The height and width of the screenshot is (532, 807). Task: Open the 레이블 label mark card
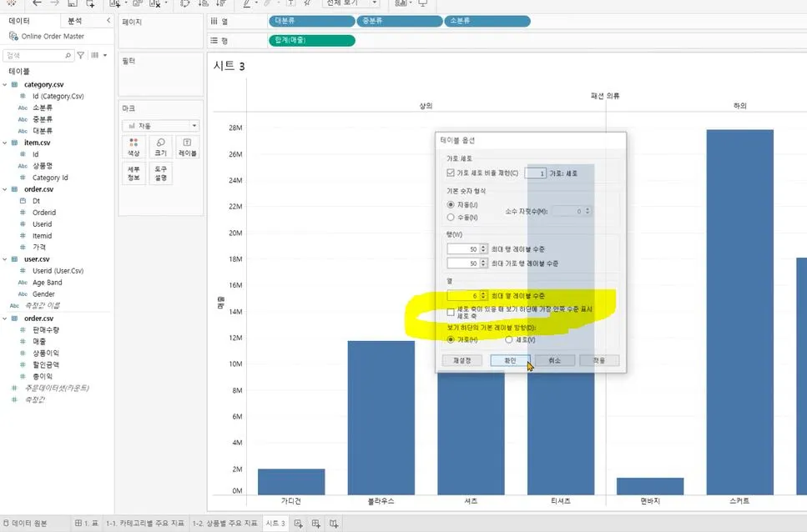coord(187,147)
